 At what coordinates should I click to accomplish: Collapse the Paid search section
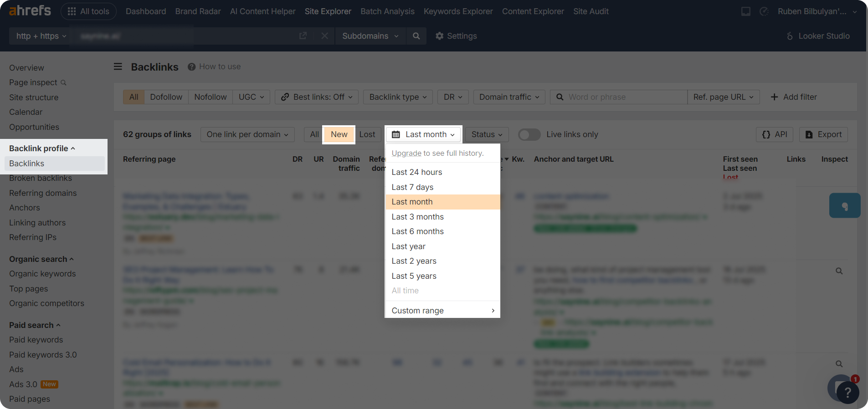coord(35,325)
